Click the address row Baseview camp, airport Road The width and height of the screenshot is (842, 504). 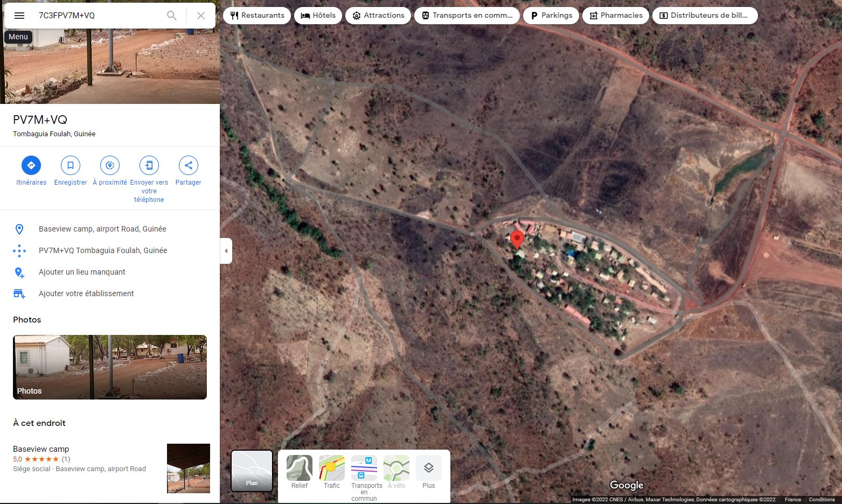tap(110, 229)
